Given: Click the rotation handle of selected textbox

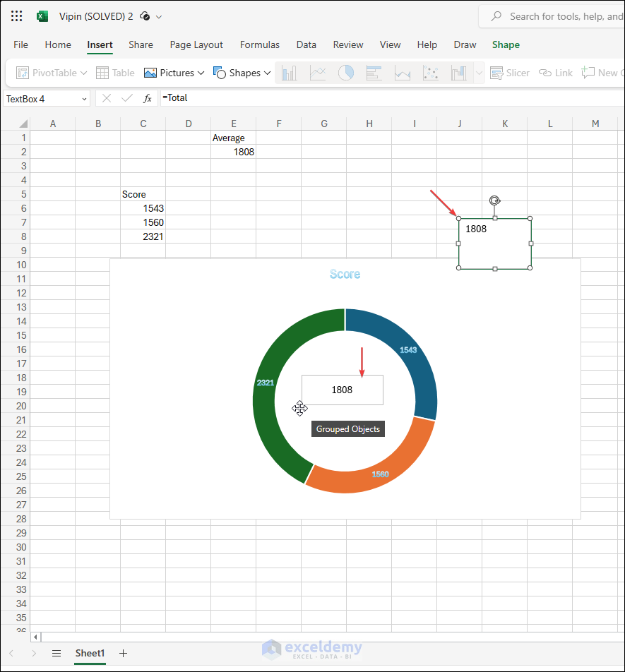Looking at the screenshot, I should click(494, 200).
